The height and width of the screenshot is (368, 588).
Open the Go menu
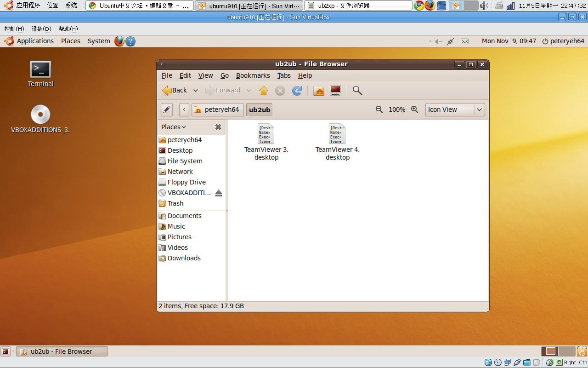click(x=225, y=75)
